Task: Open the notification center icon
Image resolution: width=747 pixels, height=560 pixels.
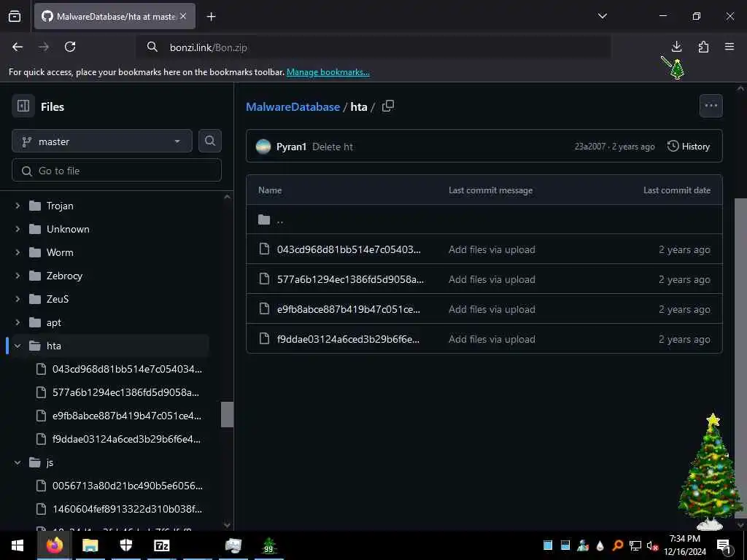Action: point(724,545)
